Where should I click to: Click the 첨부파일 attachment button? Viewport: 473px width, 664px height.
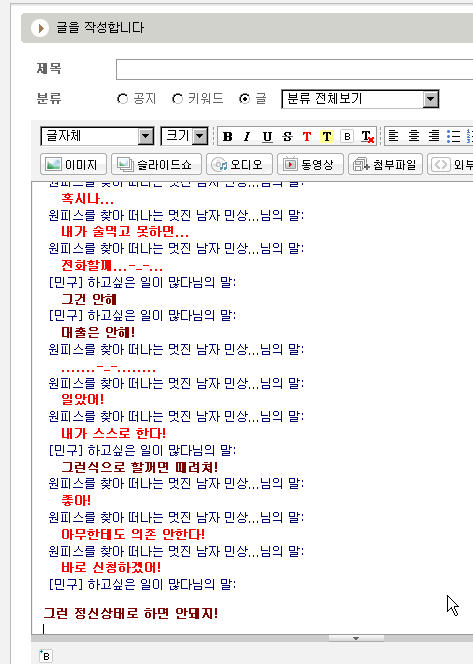[x=385, y=164]
